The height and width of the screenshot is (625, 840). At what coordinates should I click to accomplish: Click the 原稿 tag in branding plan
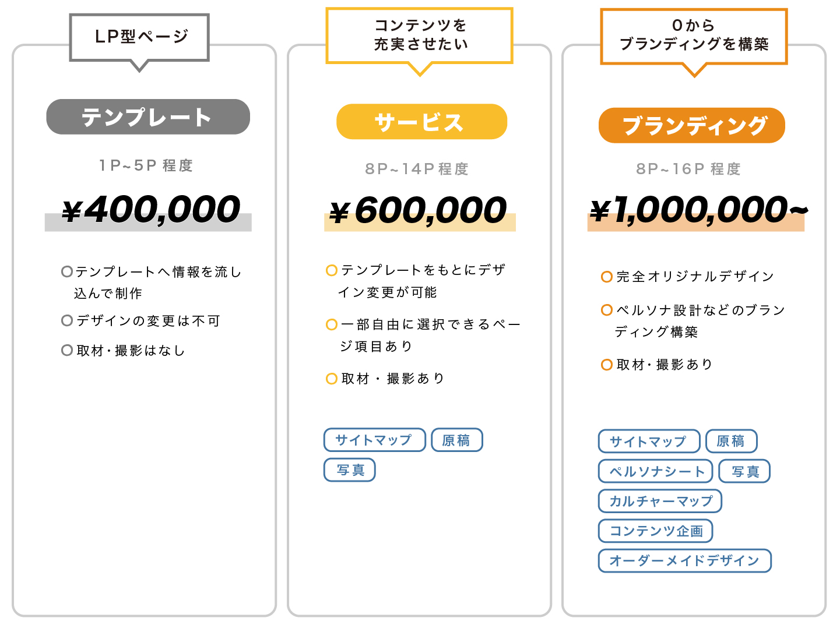[x=731, y=442]
